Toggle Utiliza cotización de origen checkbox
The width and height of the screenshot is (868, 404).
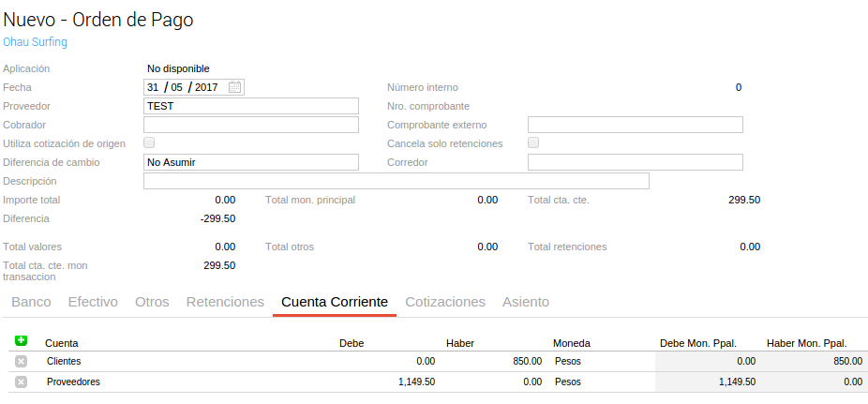tap(149, 143)
